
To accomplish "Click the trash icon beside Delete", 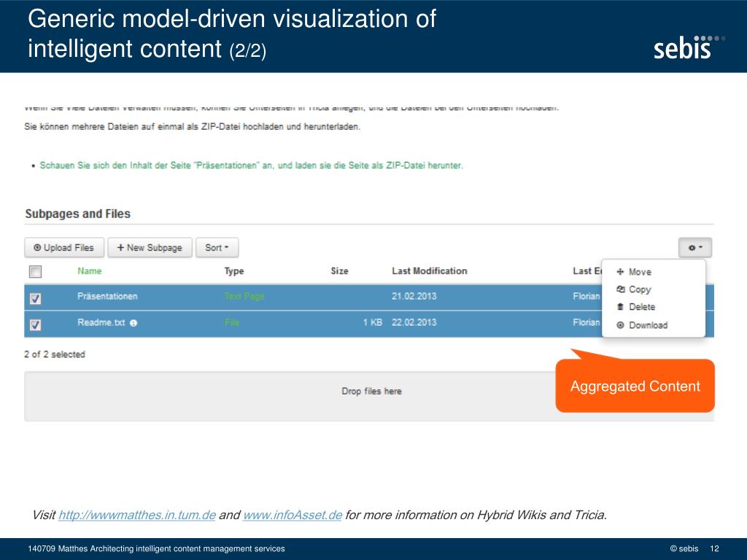I will click(x=621, y=307).
